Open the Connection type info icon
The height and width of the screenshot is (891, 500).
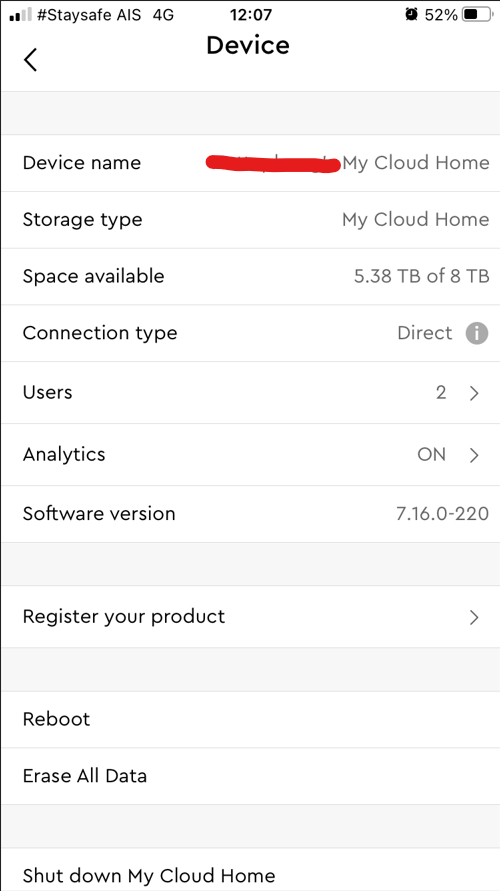click(x=477, y=333)
